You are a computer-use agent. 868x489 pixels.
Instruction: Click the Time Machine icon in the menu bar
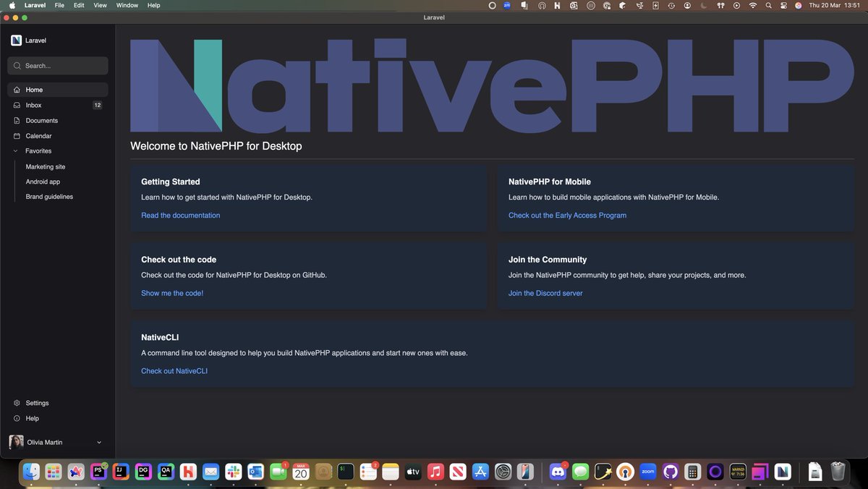672,5
